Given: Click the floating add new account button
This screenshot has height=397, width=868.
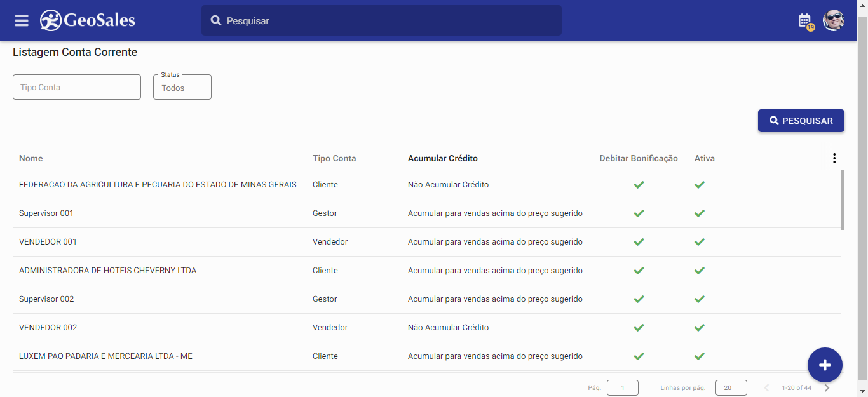Looking at the screenshot, I should [x=825, y=365].
